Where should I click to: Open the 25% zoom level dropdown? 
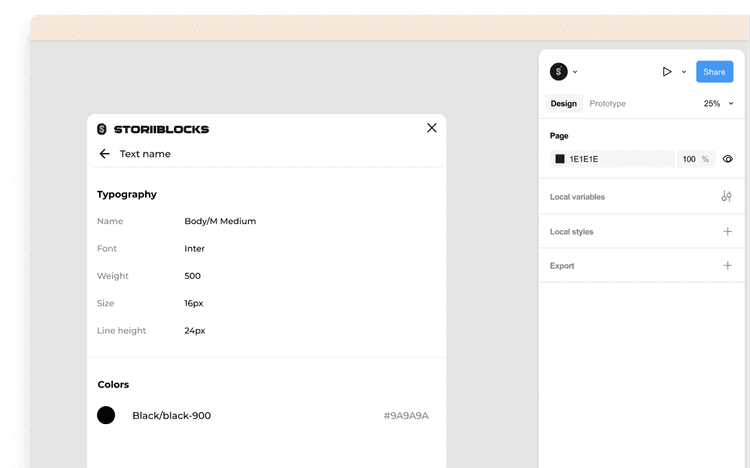click(718, 104)
